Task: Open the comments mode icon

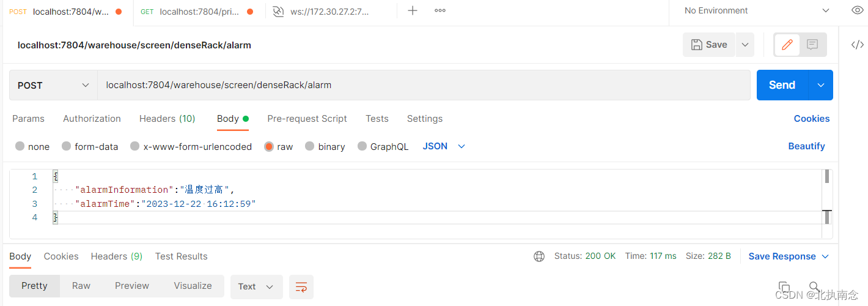Action: point(812,45)
